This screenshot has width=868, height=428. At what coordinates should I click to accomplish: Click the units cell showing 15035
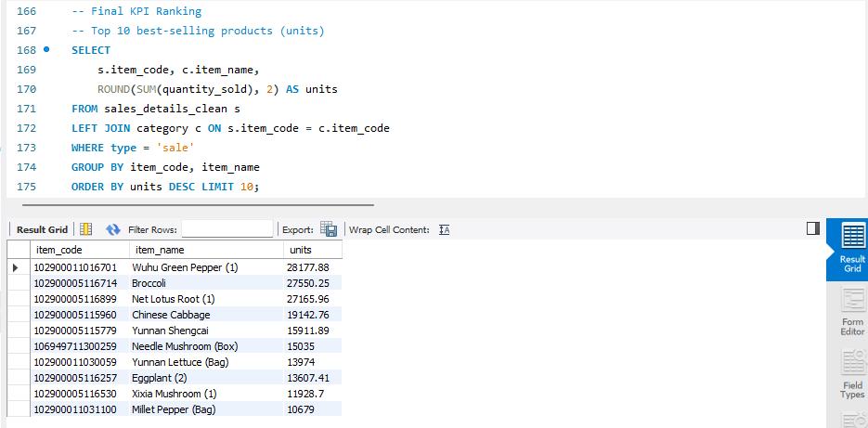[x=301, y=346]
